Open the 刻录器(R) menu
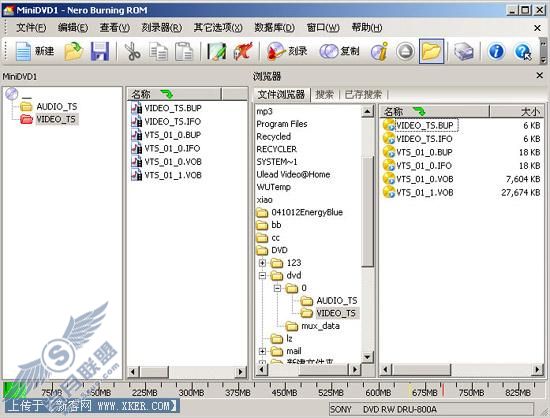Screen dimensions: 550x418 (x=161, y=27)
